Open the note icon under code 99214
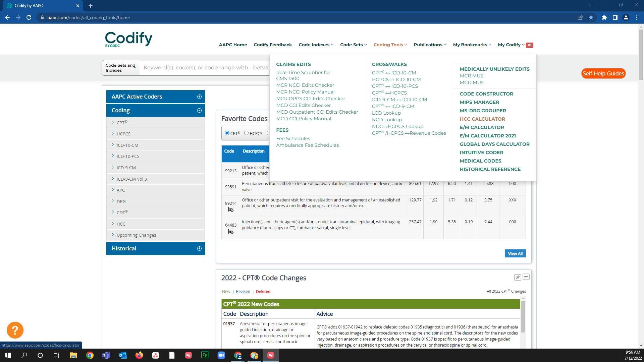 [231, 209]
